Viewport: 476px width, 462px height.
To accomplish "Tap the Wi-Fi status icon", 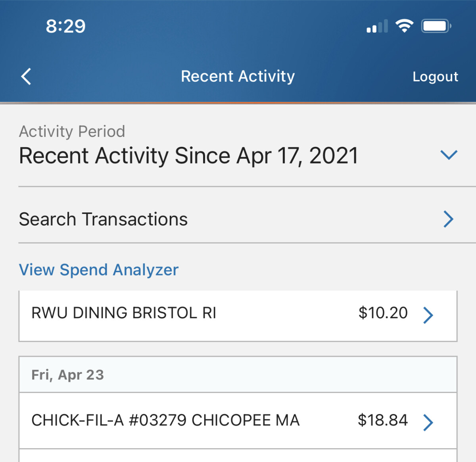I will (x=404, y=26).
